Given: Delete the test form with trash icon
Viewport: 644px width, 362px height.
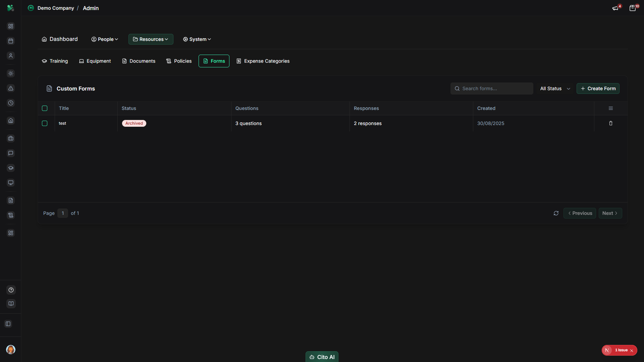Looking at the screenshot, I should tap(610, 123).
